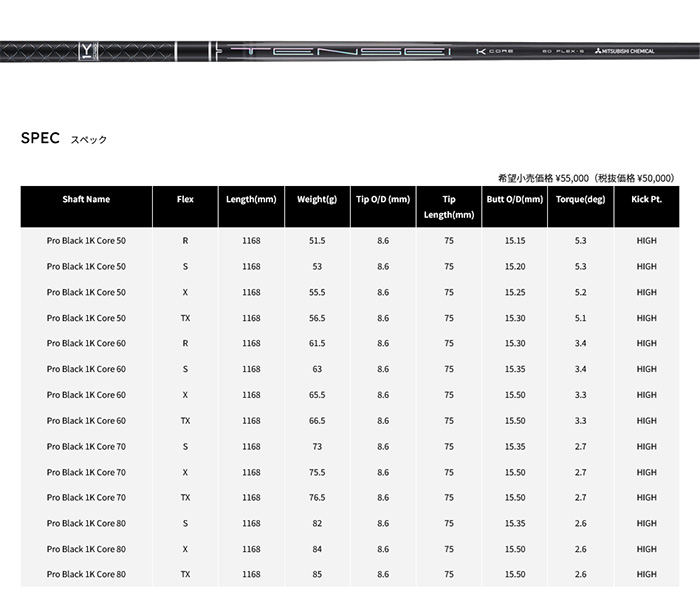Click the TENSEI shaft product image
Image resolution: width=700 pixels, height=589 pixels.
point(350,51)
